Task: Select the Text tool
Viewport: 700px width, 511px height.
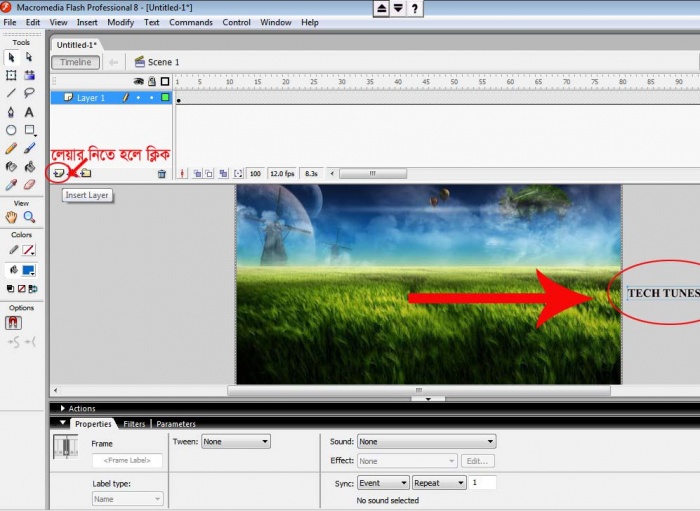Action: pyautogui.click(x=29, y=111)
